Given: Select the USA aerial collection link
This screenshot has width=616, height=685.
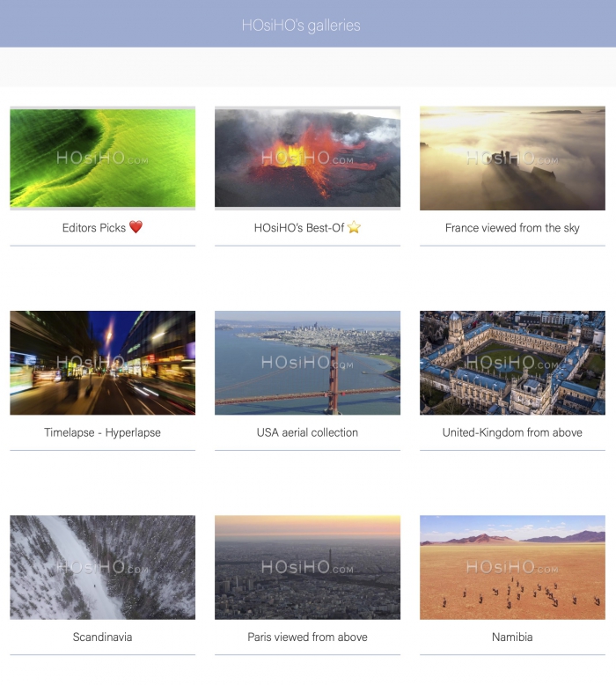Looking at the screenshot, I should 307,432.
